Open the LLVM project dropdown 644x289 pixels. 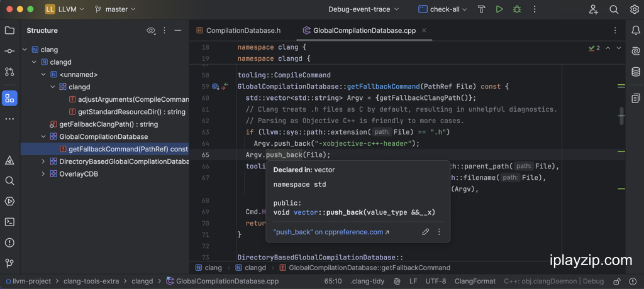pos(65,9)
